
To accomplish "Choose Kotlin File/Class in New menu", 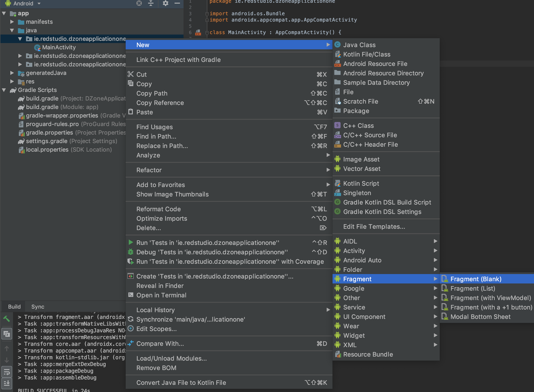I will [366, 54].
